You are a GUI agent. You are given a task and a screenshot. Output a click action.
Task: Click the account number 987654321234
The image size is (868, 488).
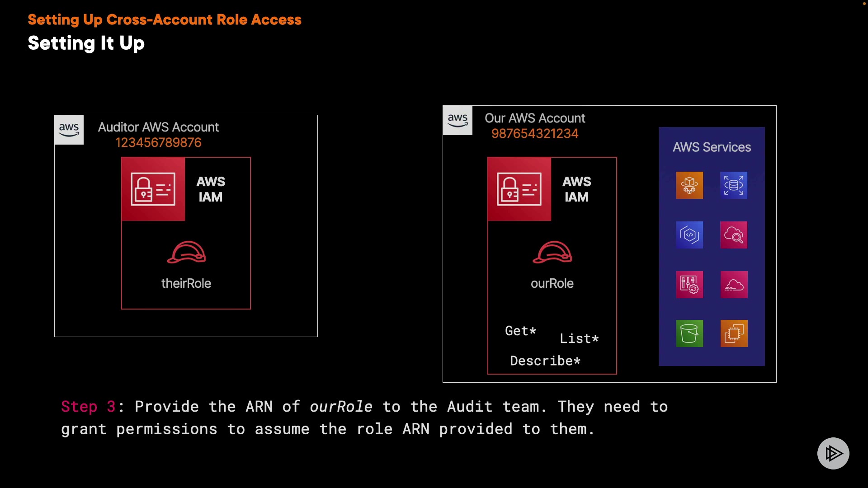click(x=534, y=134)
